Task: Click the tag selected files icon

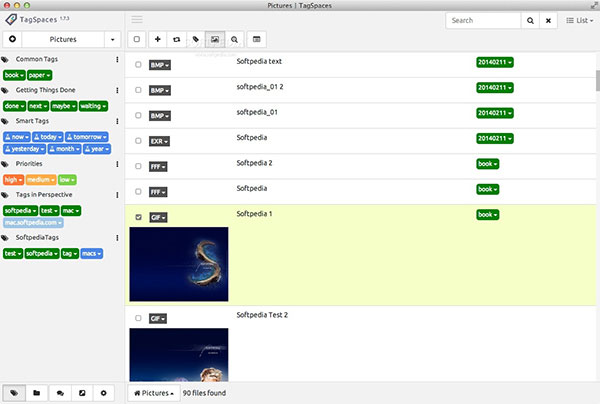Action: click(196, 39)
